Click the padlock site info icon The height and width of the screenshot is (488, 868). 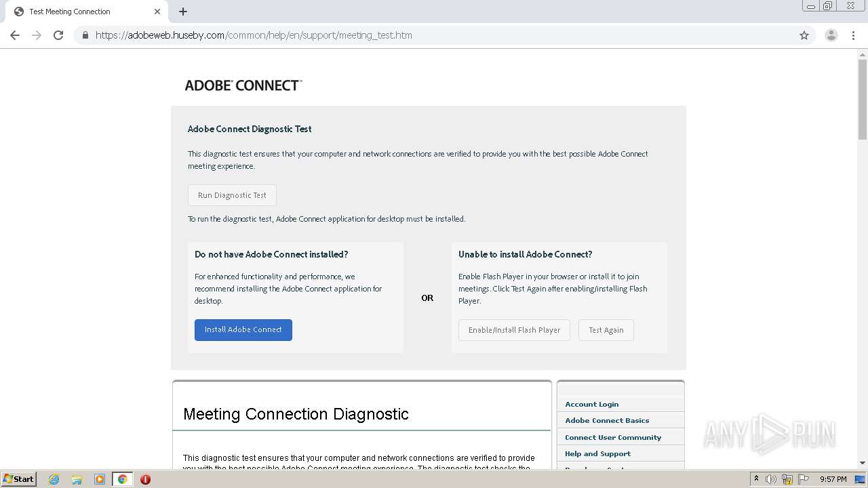[x=85, y=35]
